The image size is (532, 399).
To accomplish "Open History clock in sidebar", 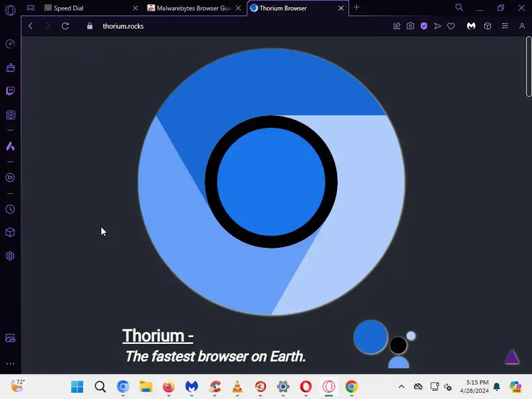I will click(x=10, y=209).
